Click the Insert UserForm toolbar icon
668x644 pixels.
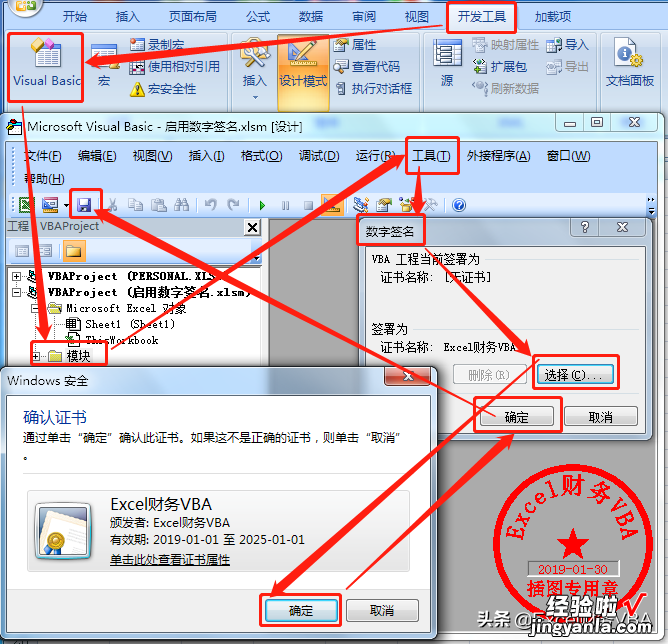50,205
